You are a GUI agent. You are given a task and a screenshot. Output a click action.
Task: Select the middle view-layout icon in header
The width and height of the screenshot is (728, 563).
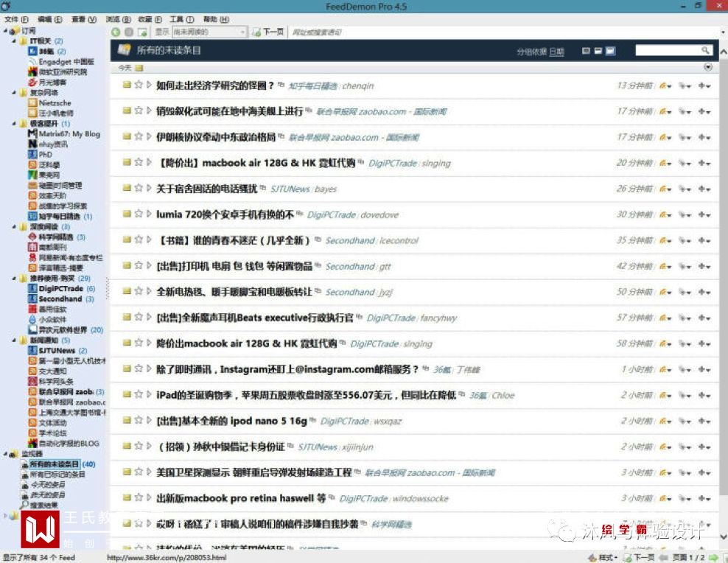click(x=598, y=51)
